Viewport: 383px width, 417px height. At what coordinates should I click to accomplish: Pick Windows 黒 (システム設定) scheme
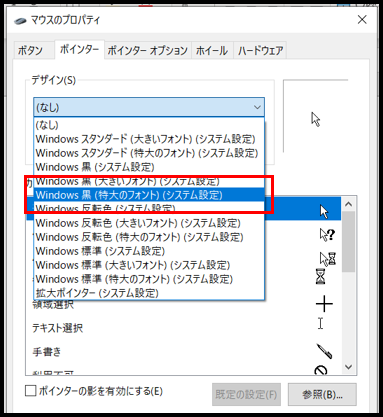pos(149,167)
